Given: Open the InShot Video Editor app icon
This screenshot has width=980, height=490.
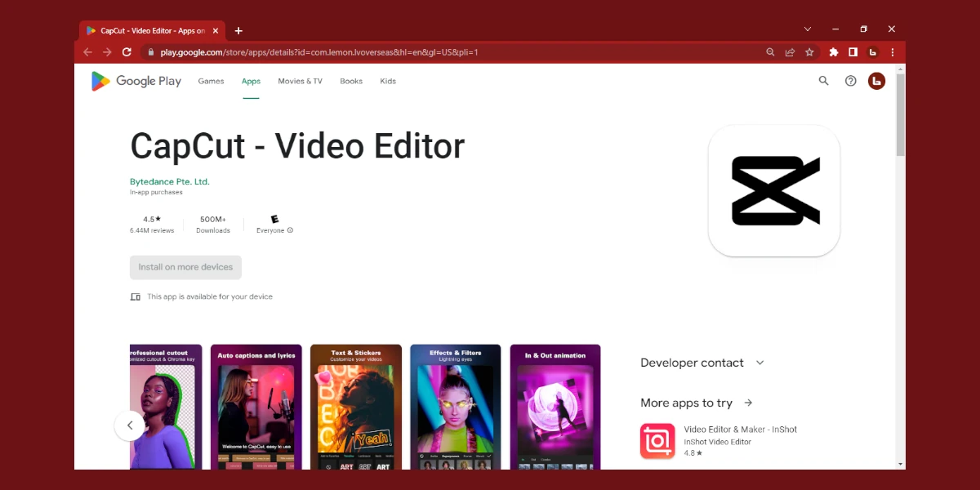Looking at the screenshot, I should [657, 441].
